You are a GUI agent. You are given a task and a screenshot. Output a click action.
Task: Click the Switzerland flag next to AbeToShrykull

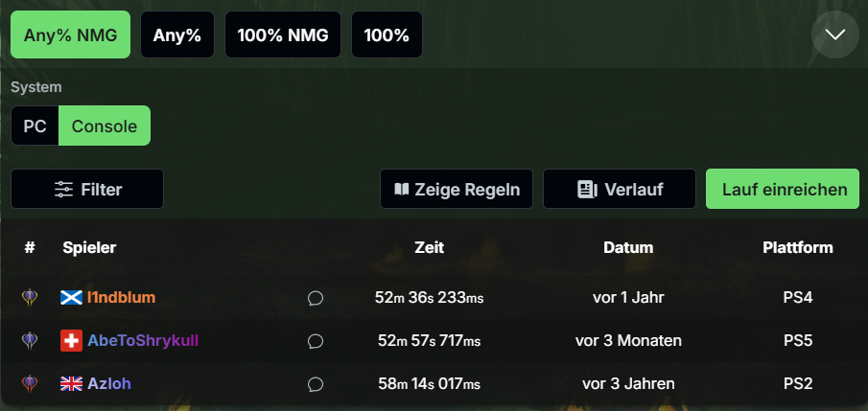tap(71, 341)
